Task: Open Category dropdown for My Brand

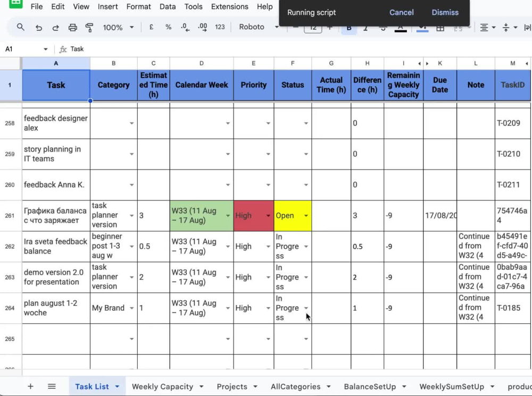Action: coord(131,308)
